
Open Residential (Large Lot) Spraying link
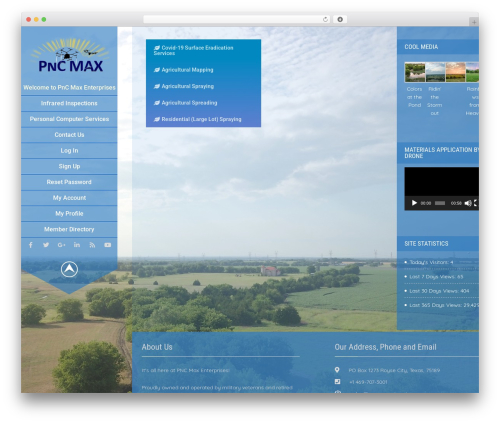click(197, 119)
